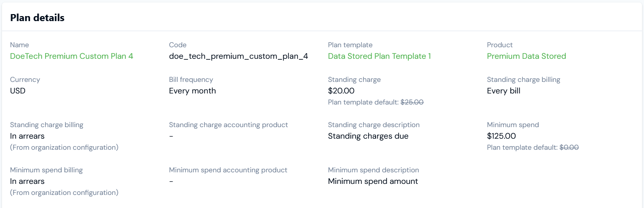The image size is (644, 208).
Task: Click the In arrears value under Minimum spend billing
Action: 27,181
